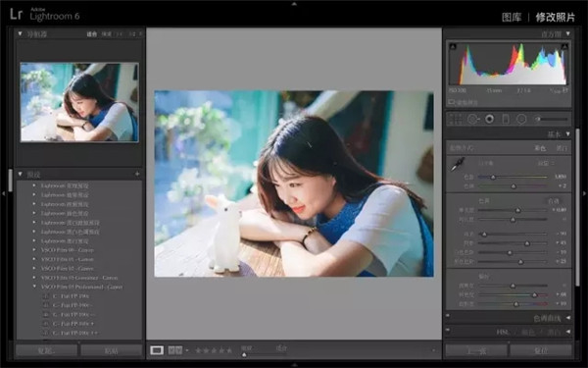
Task: Toggle original photo checkbox under histogram
Action: (452, 102)
